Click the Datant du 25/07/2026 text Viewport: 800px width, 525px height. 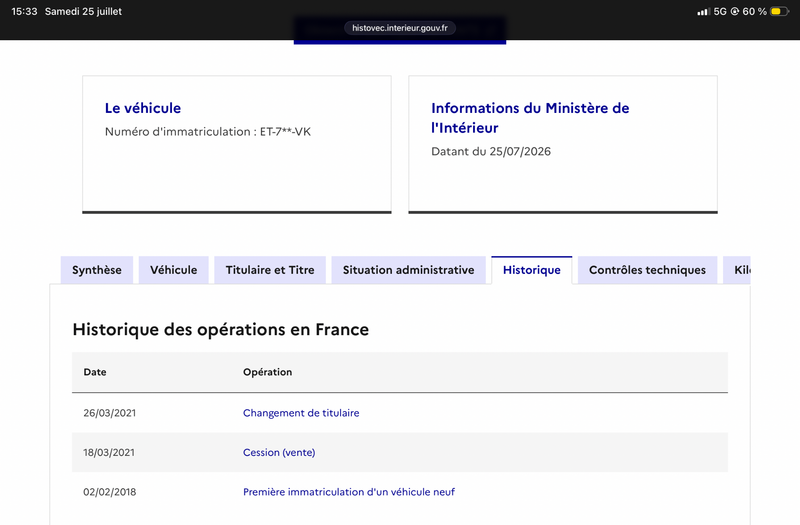(x=491, y=152)
